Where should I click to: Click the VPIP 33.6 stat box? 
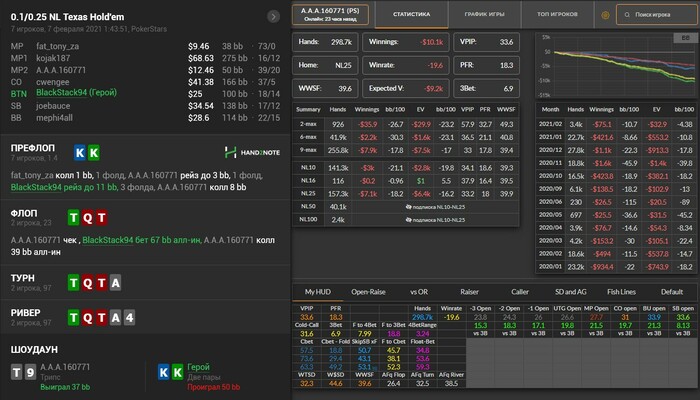tap(487, 42)
